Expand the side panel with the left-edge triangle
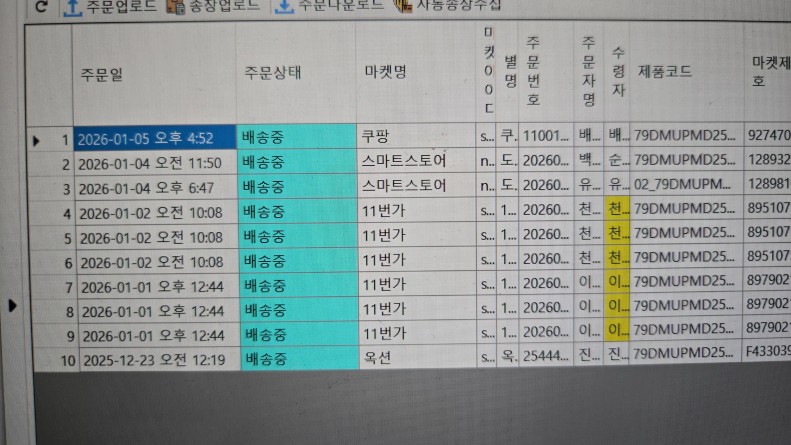 13,305
